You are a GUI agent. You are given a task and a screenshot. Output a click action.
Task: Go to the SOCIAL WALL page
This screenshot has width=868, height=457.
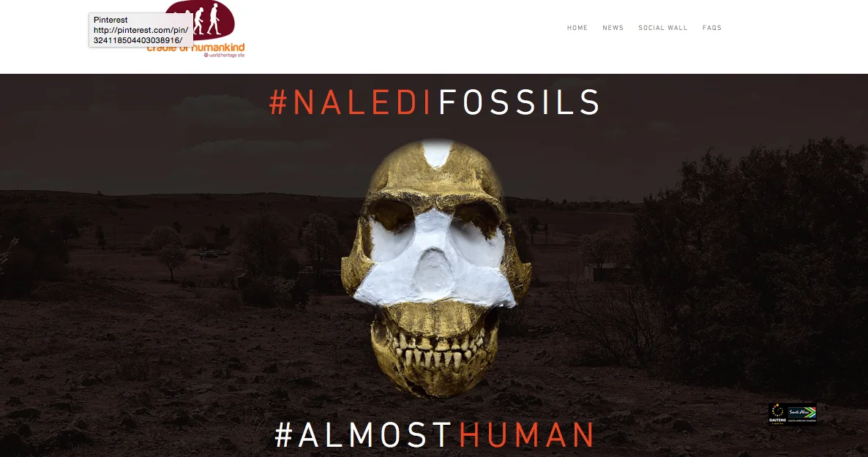pos(662,28)
